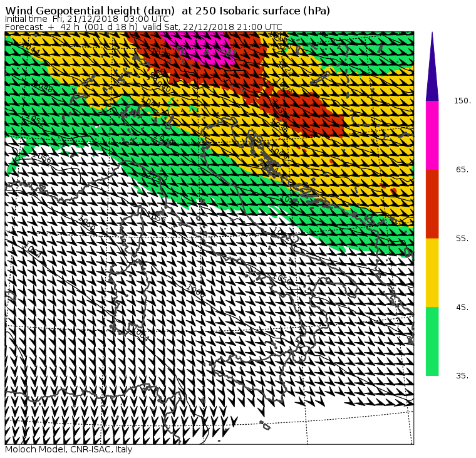Click the legend value label '65.'
The width and height of the screenshot is (476, 458).
(462, 170)
